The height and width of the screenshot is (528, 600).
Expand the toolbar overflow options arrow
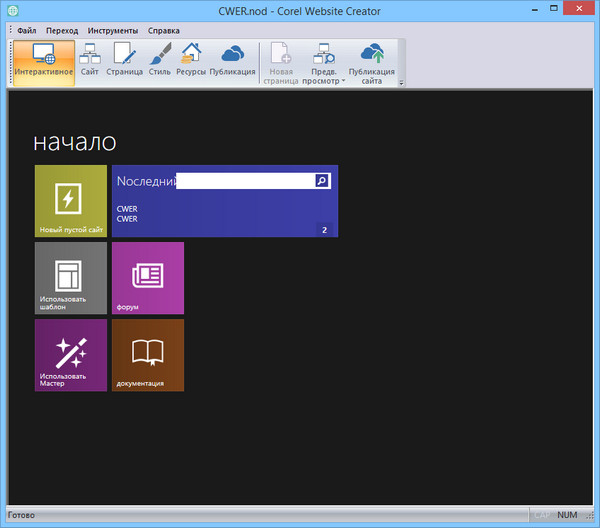401,83
